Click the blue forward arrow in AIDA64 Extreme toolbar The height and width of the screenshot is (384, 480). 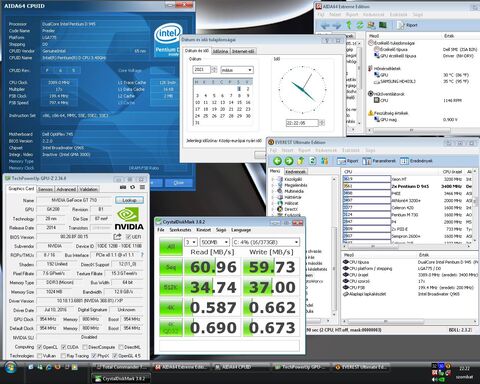coord(337,25)
